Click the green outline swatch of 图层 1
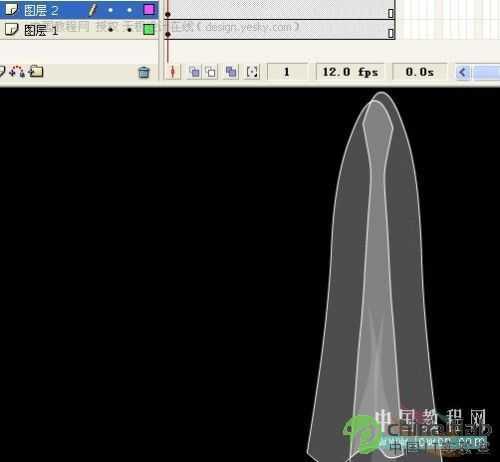Viewport: 500px width, 462px height. coord(149,30)
